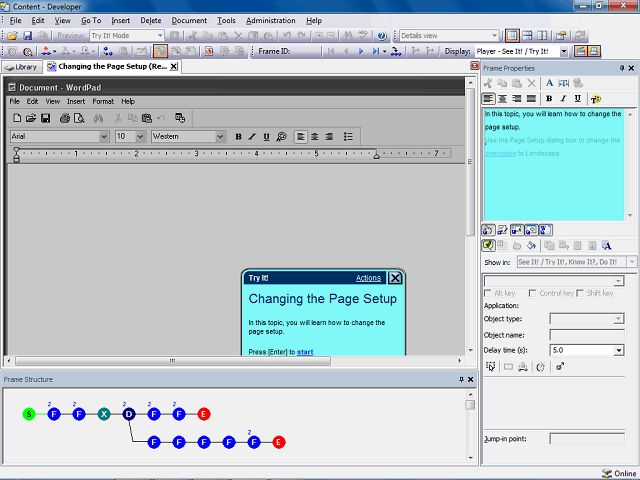Switch to the Library tab

(x=22, y=67)
